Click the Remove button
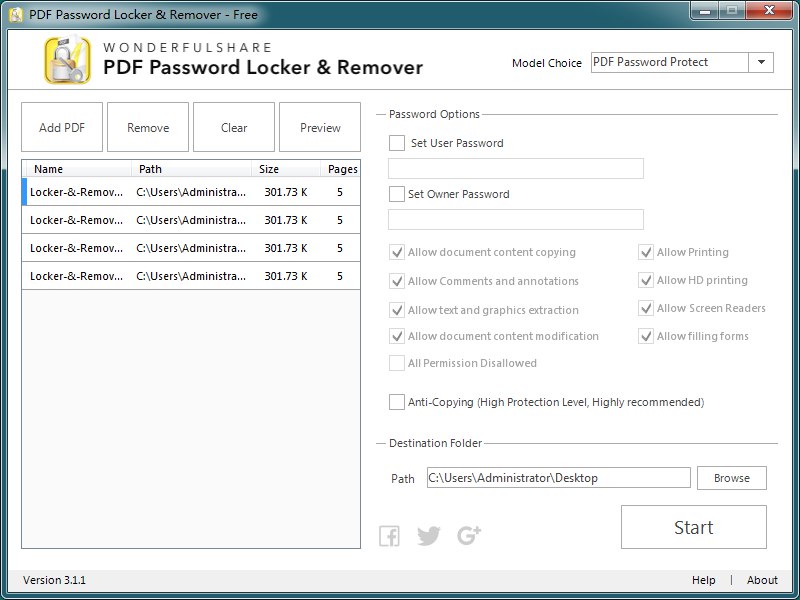800x600 pixels. [148, 127]
